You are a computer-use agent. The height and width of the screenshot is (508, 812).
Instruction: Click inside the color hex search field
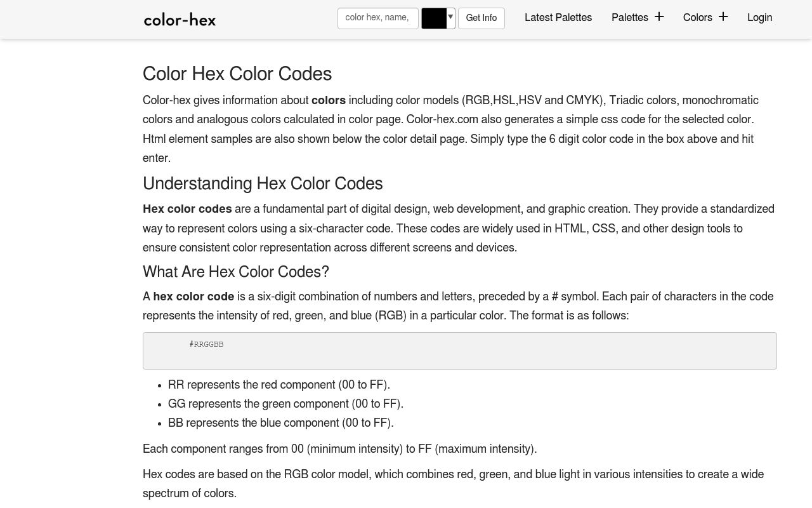(377, 18)
